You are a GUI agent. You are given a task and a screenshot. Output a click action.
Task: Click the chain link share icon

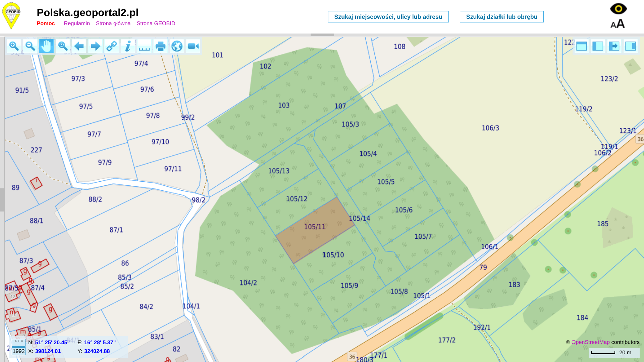(112, 46)
